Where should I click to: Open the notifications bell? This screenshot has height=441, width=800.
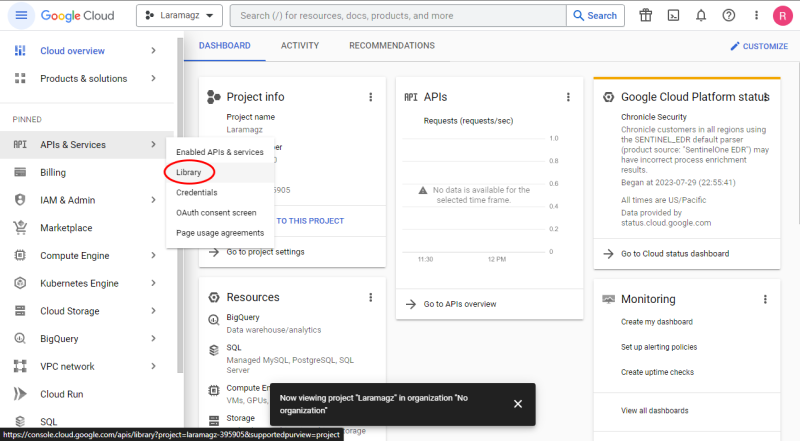(701, 15)
